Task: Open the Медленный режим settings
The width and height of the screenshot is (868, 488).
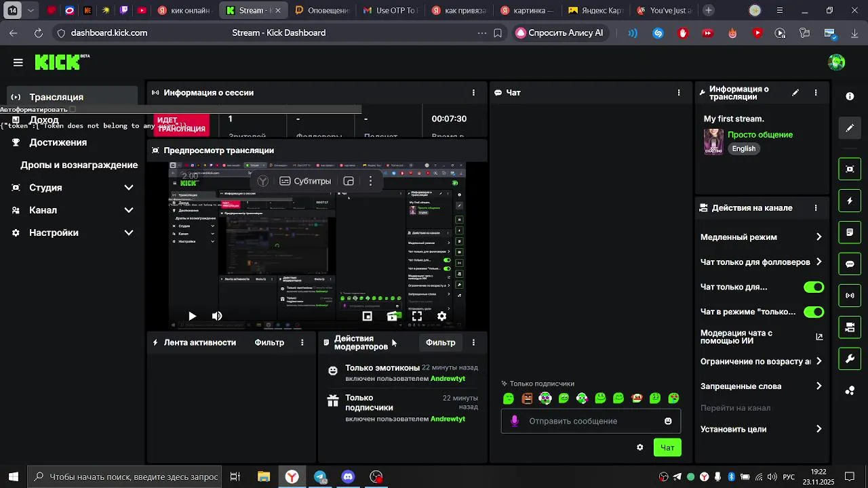Action: coord(762,237)
